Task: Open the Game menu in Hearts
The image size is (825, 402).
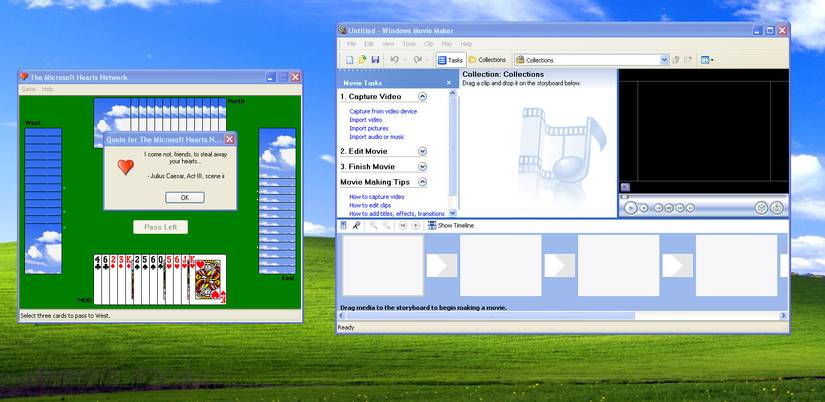Action: pos(28,89)
